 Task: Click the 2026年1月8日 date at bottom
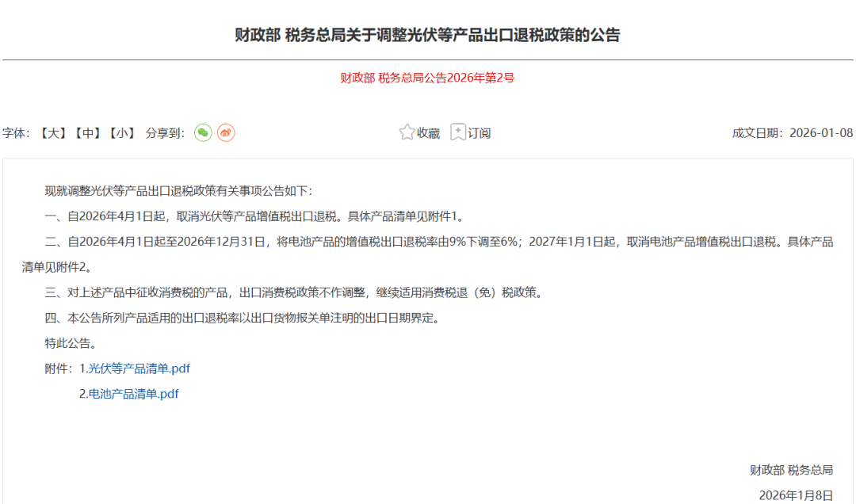pos(796,495)
